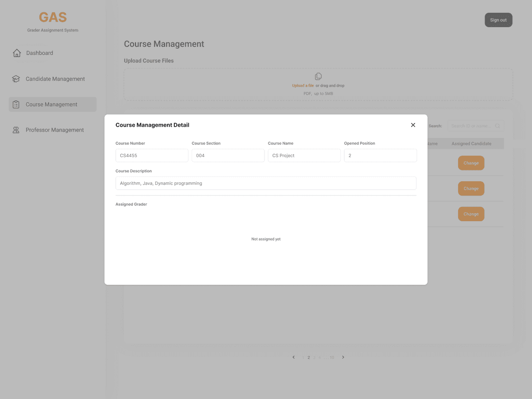The width and height of the screenshot is (532, 399).
Task: Go to the next page of courses
Action: 343,357
